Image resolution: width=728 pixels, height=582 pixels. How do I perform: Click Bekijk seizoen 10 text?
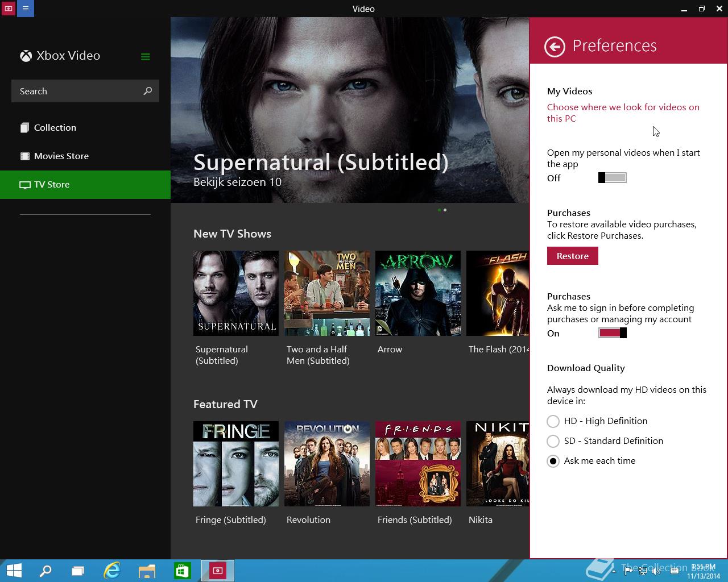pyautogui.click(x=237, y=182)
